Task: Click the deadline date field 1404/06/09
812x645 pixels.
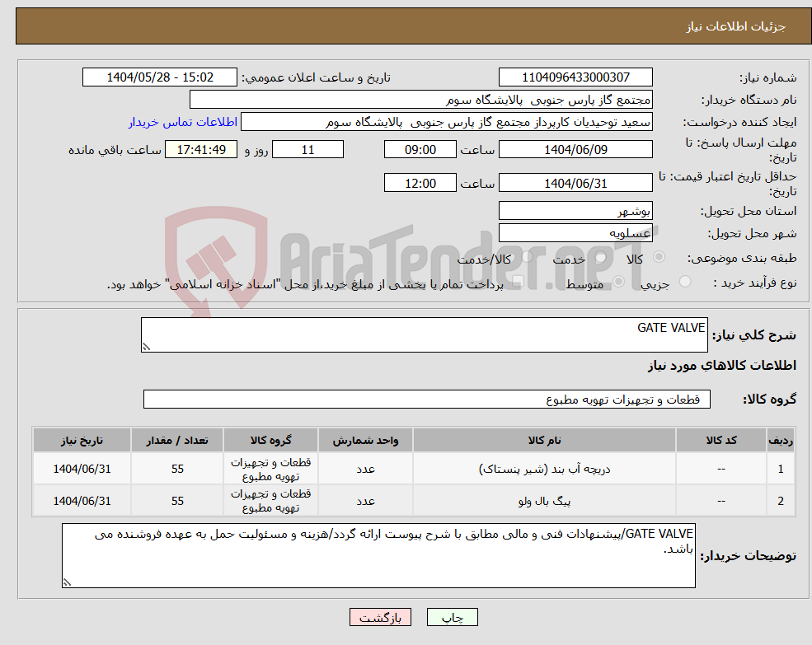Action: point(575,149)
